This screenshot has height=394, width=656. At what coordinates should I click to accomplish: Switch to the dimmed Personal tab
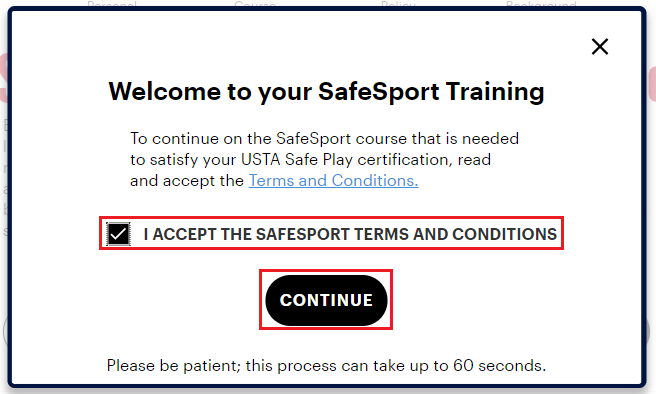tap(112, 4)
